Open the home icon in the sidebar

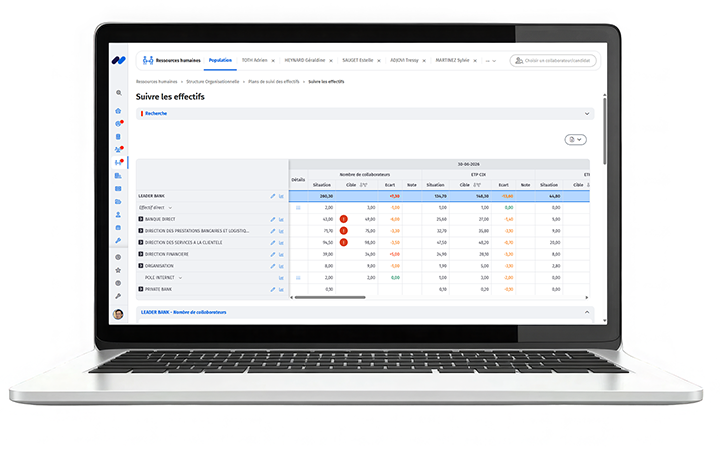tap(118, 111)
